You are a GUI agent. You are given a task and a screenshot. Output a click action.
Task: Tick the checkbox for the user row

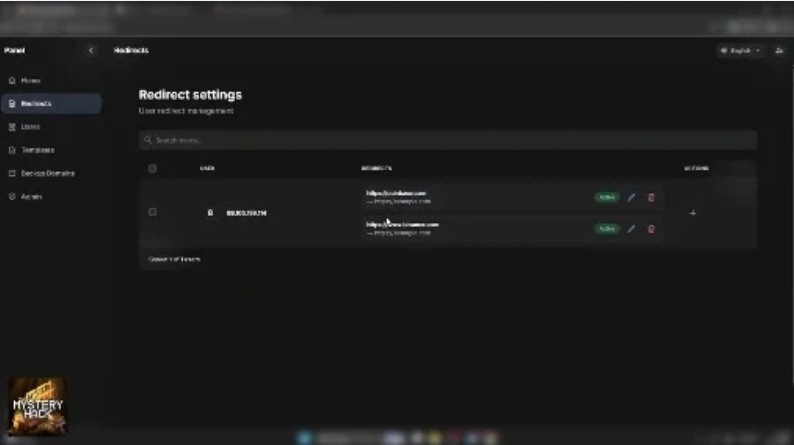coord(152,212)
